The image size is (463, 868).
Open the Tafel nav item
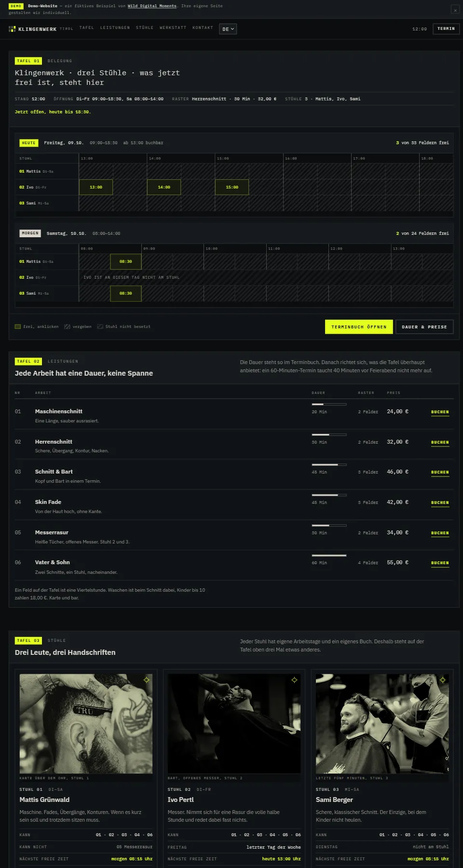[87, 28]
